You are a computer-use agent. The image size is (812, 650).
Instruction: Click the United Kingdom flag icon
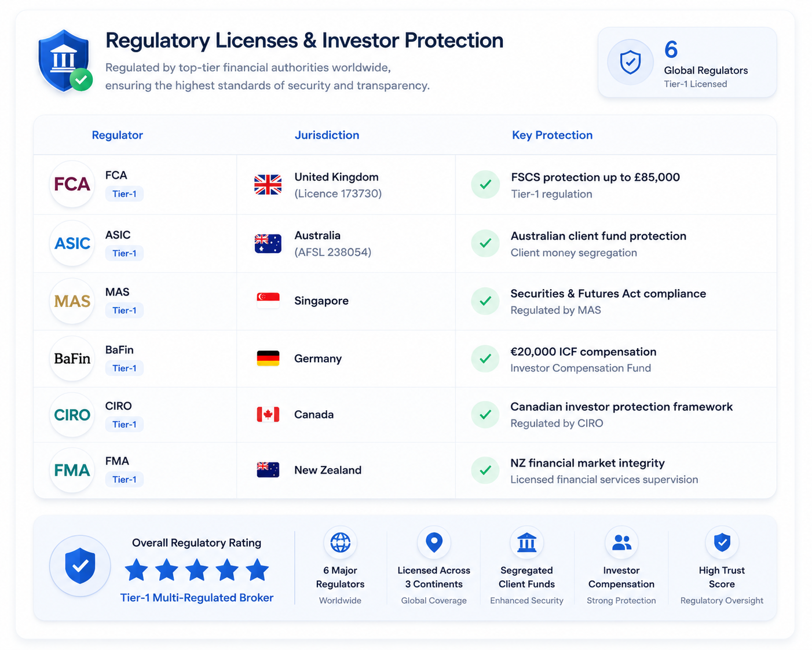tap(268, 185)
